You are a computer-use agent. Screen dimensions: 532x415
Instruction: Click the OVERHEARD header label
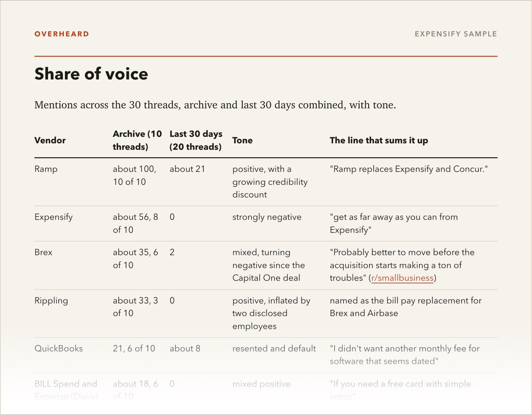(x=62, y=34)
